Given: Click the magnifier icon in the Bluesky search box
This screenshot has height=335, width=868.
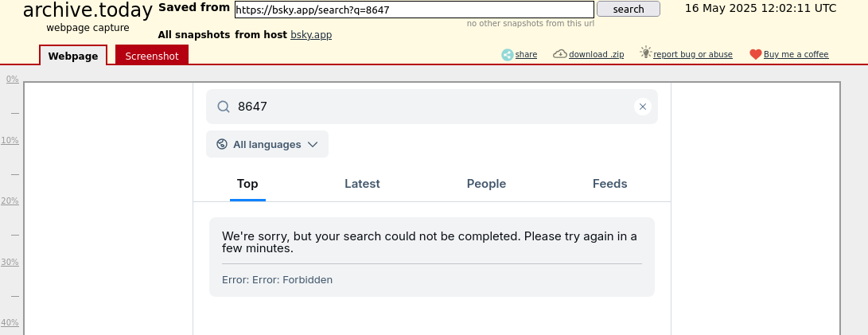Looking at the screenshot, I should tap(223, 107).
